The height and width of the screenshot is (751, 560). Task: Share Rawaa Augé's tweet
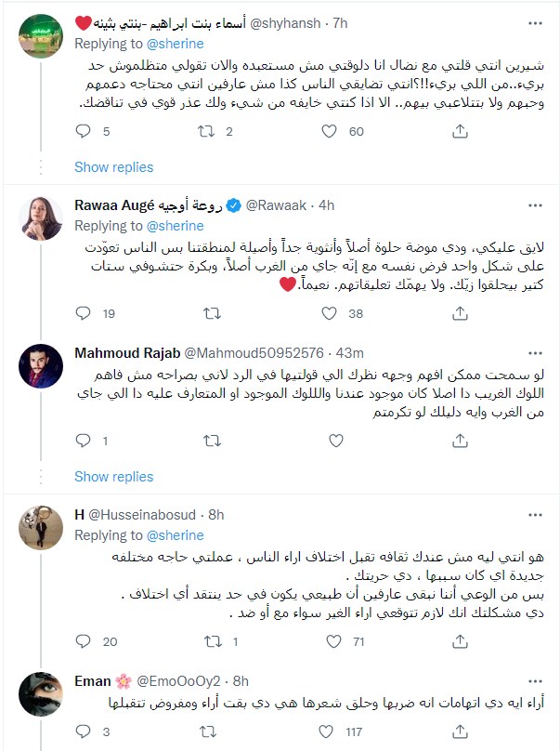click(x=460, y=314)
